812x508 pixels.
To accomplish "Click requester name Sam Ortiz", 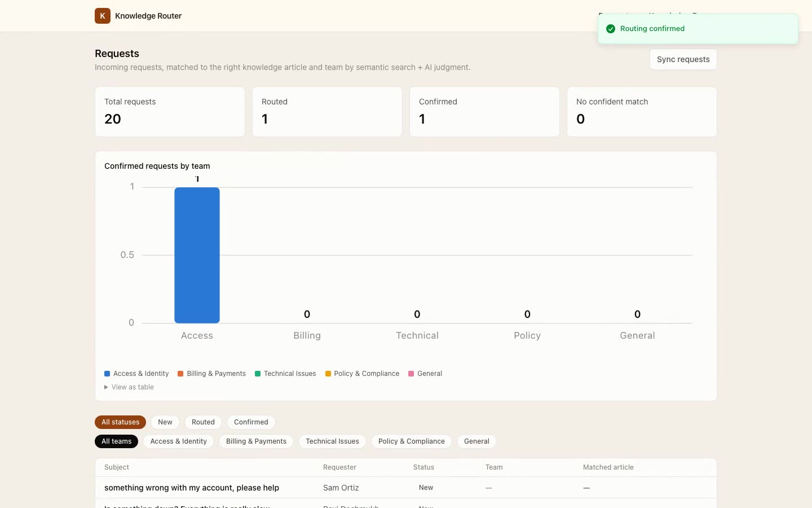I will 341,488.
